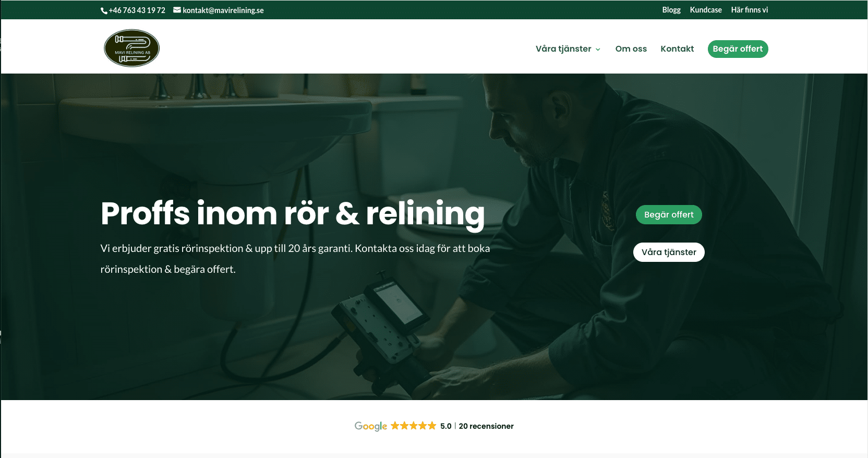Click the Proffs inom rör & relining heading
This screenshot has width=868, height=458.
pos(293,213)
